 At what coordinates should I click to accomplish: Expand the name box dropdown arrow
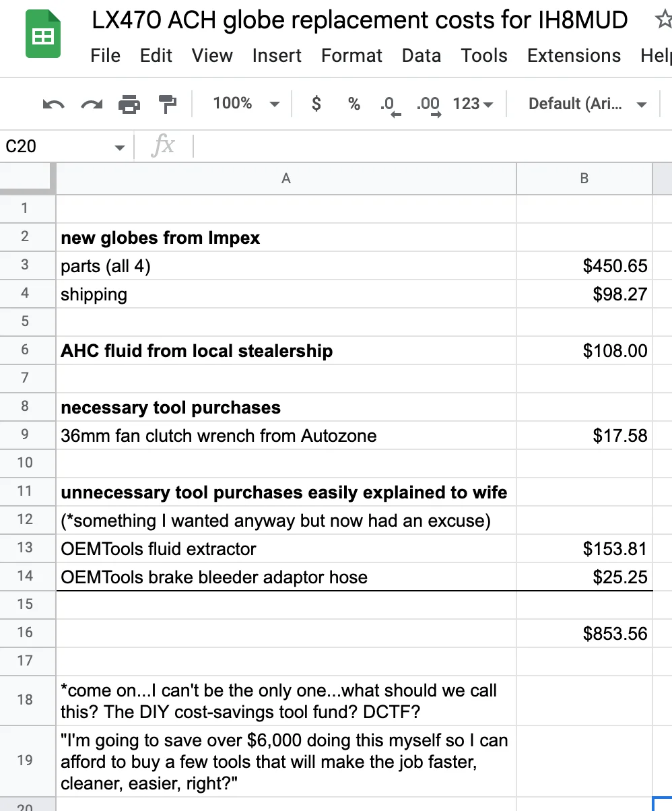[x=120, y=147]
